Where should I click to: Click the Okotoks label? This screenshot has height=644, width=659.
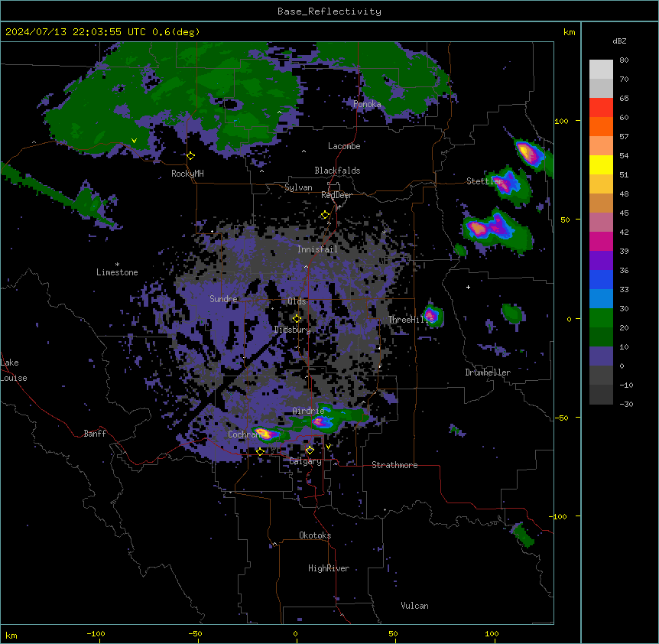[315, 535]
